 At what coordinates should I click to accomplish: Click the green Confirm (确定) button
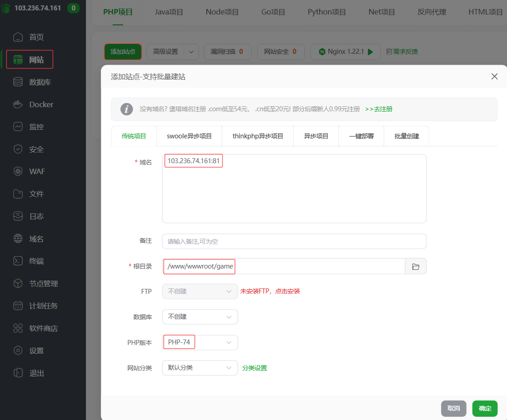pyautogui.click(x=485, y=408)
